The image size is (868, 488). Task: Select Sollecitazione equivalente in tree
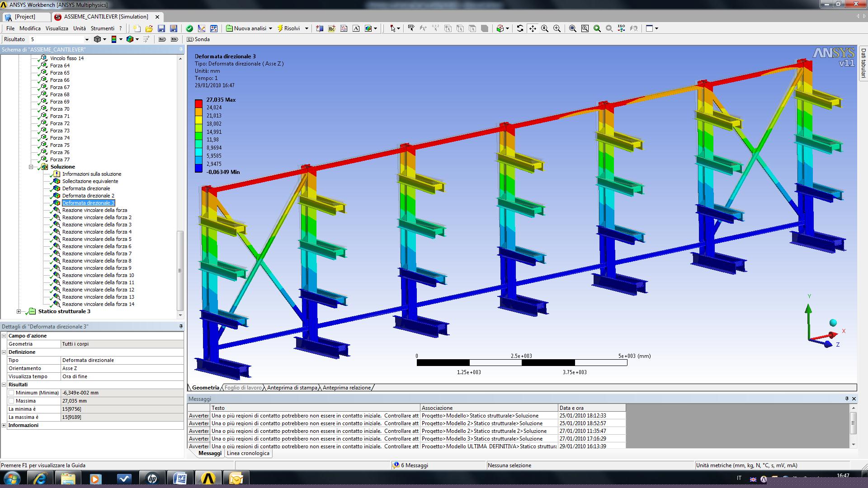coord(90,181)
